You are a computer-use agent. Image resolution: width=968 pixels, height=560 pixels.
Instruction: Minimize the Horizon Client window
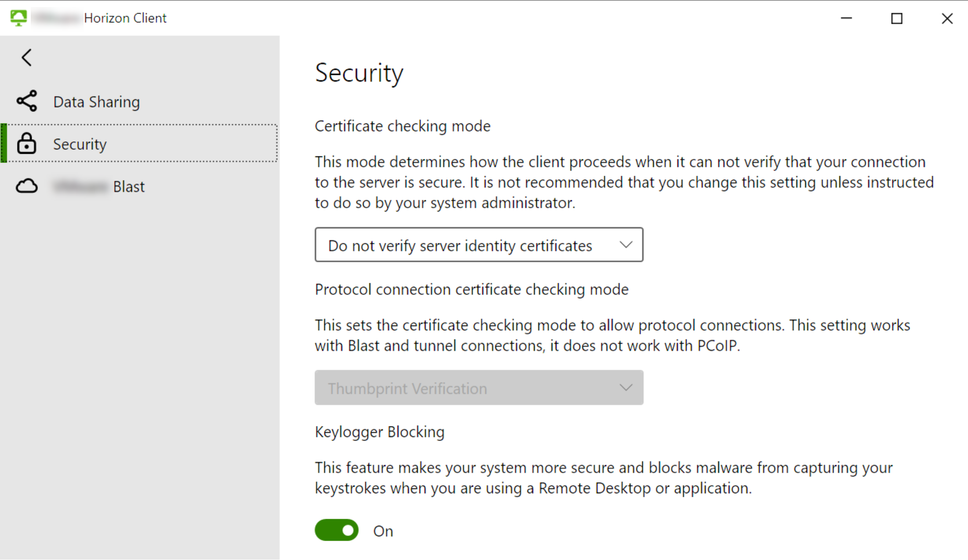click(x=846, y=18)
